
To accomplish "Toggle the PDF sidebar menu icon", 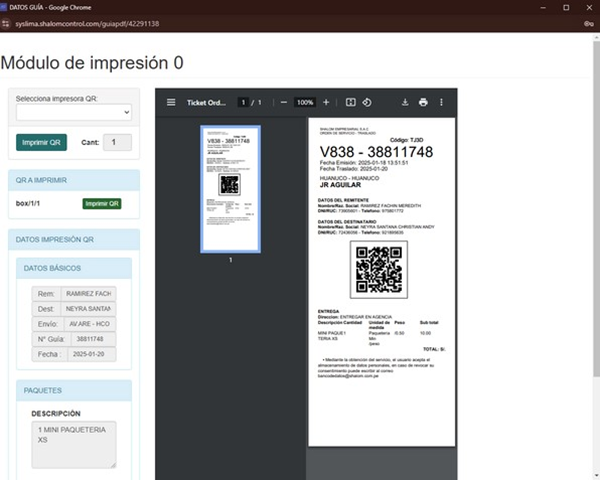I will (171, 102).
